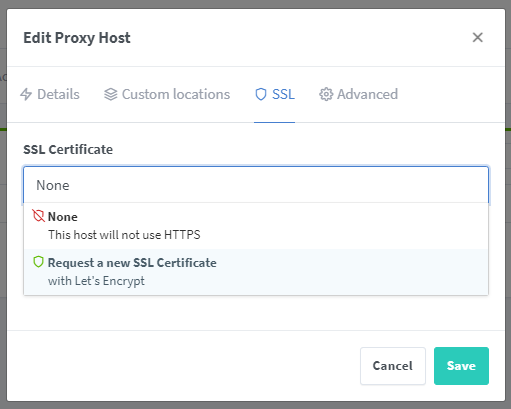Choose the None certificate option
Image resolution: width=511 pixels, height=409 pixels.
[256, 226]
